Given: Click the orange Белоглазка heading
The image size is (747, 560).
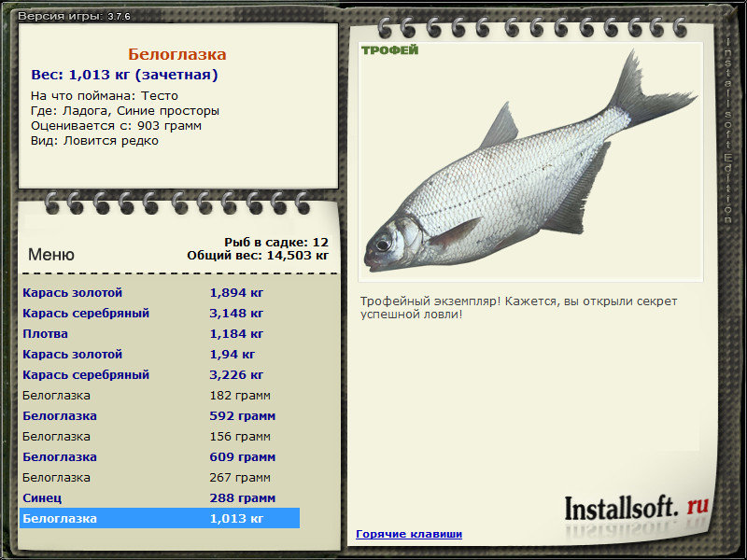Looking at the screenshot, I should pyautogui.click(x=177, y=54).
